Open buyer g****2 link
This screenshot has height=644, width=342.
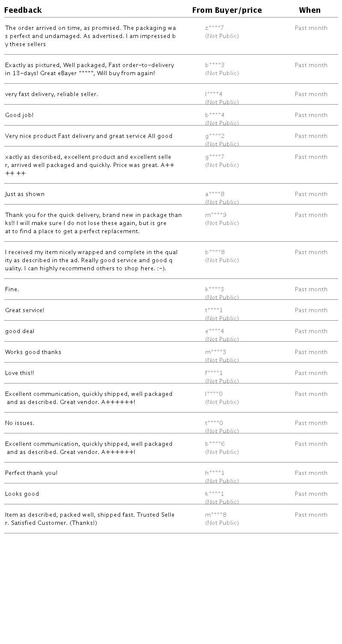click(x=215, y=136)
